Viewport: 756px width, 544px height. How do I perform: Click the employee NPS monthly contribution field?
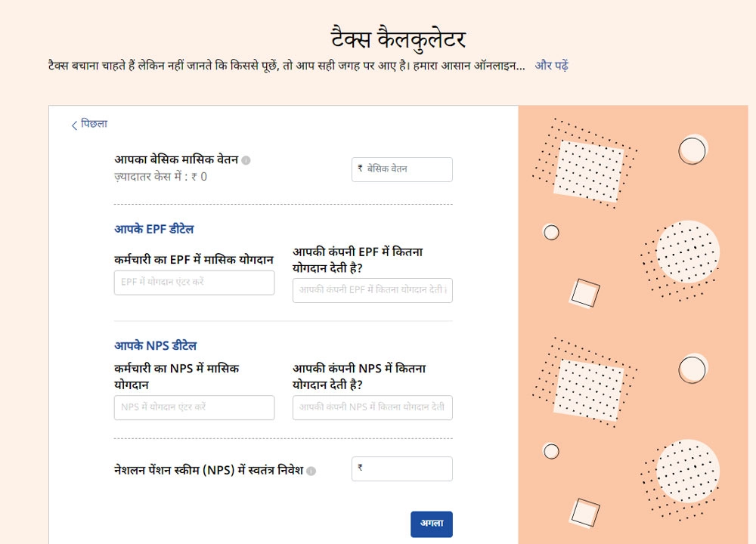click(x=194, y=407)
